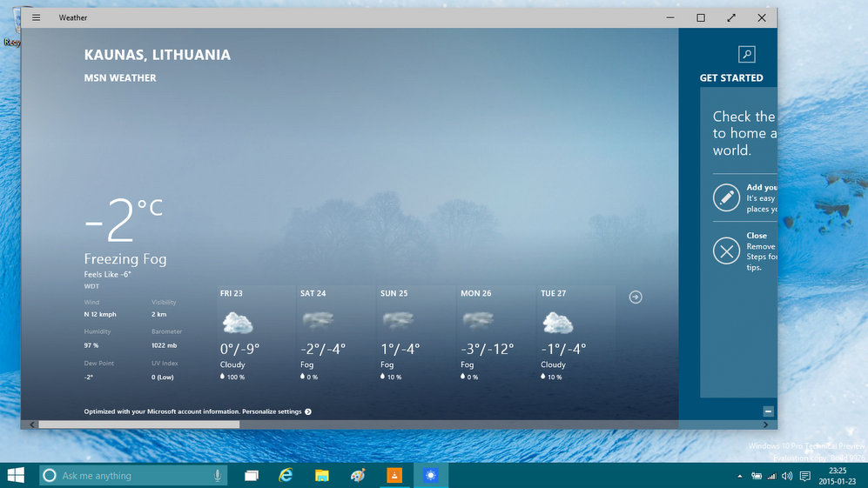The height and width of the screenshot is (488, 868).
Task: Select the MON 26 forecast day
Action: tap(495, 335)
